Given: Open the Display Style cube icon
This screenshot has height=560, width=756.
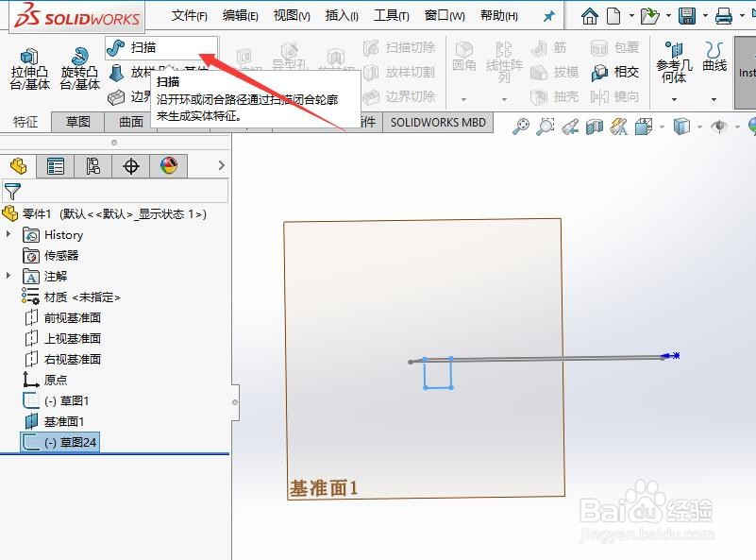Looking at the screenshot, I should (x=681, y=127).
